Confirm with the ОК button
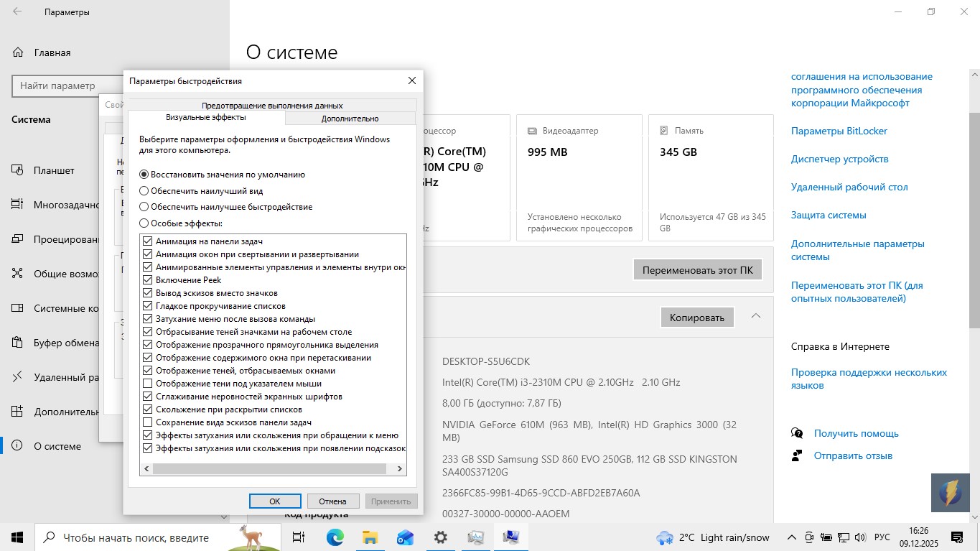 click(x=275, y=501)
